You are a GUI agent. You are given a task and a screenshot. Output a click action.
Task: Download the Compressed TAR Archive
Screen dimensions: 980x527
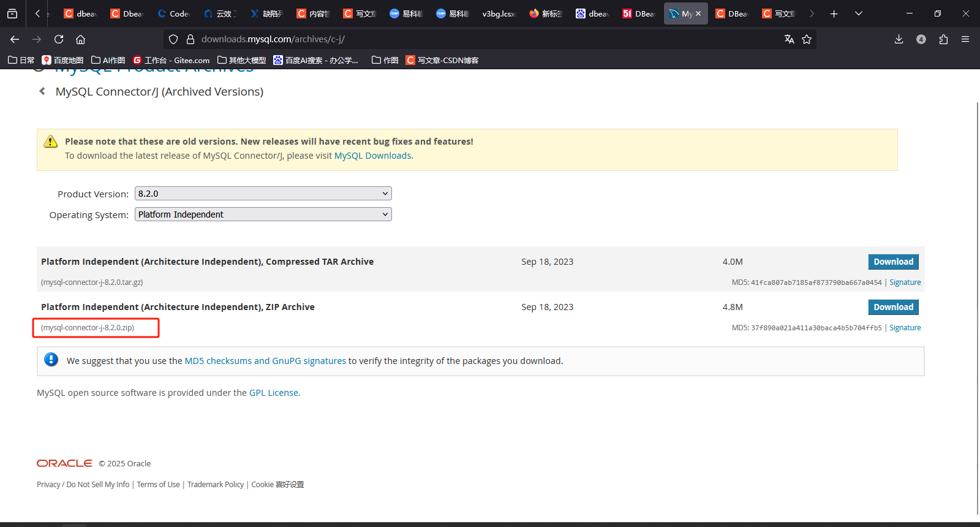[x=893, y=262]
